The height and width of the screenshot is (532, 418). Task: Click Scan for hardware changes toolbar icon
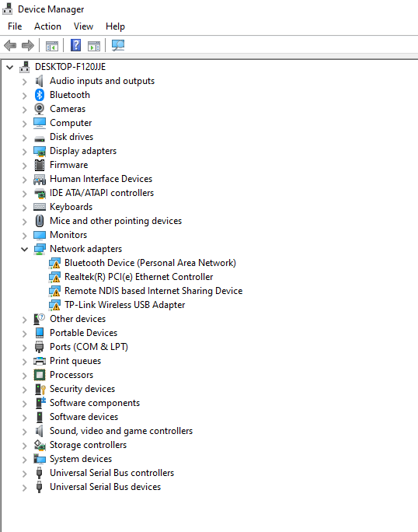tap(118, 45)
